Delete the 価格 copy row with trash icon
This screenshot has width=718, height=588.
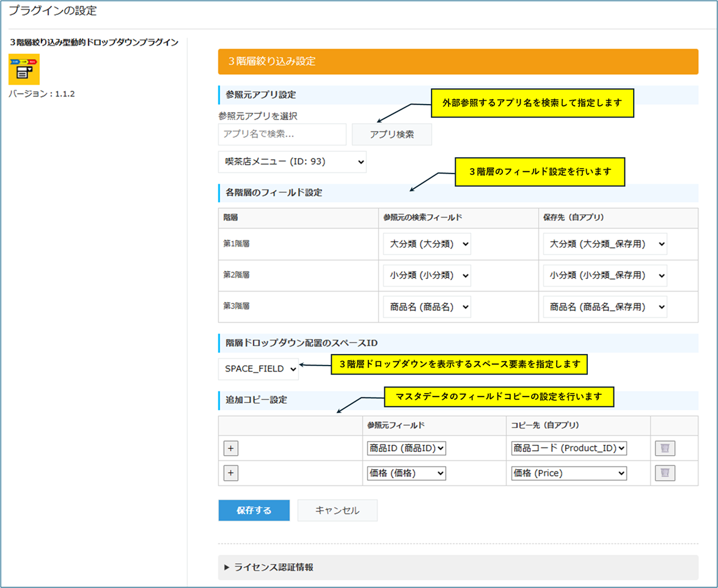point(665,473)
